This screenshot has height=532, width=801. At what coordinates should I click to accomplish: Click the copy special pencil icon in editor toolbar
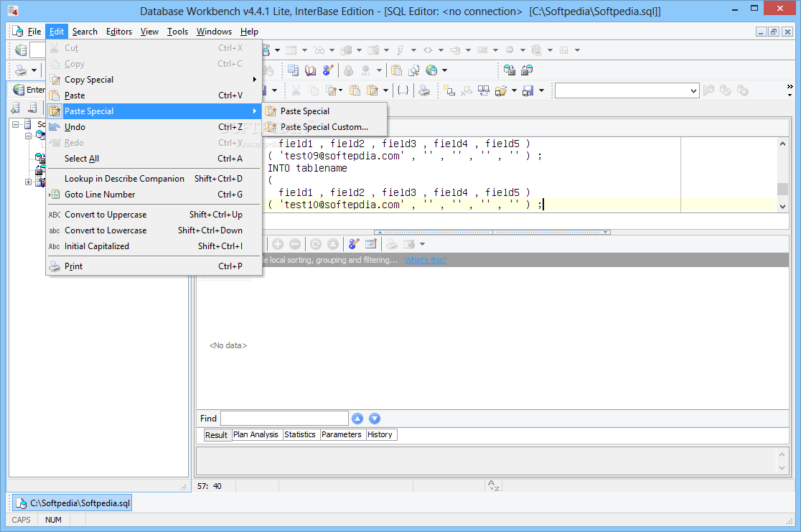pos(332,90)
